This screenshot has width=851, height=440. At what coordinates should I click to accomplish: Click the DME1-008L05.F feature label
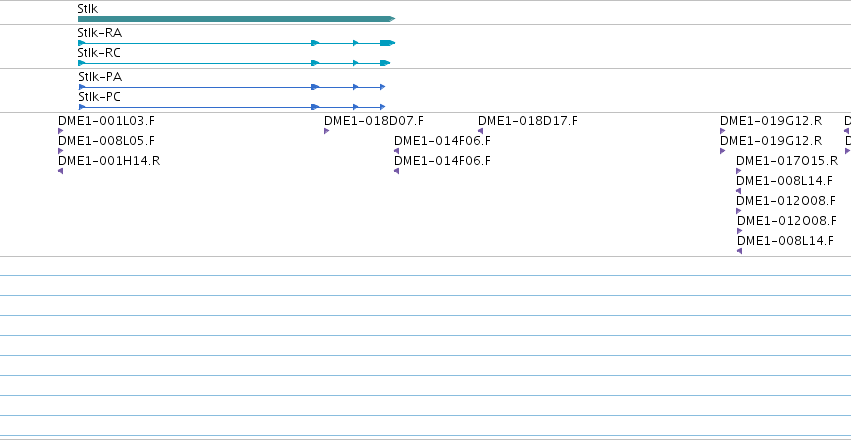tap(106, 141)
